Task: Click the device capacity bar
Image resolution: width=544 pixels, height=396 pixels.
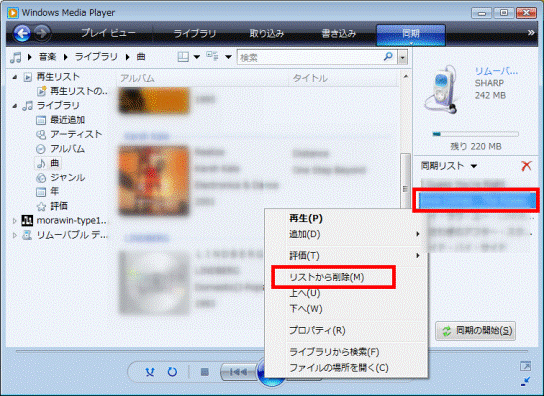Action: click(x=475, y=134)
